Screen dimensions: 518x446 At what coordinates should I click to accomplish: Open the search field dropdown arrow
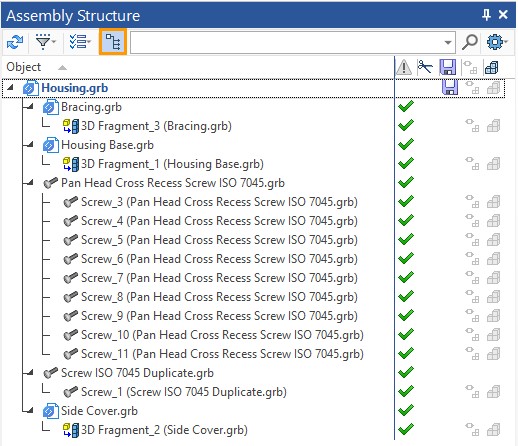pyautogui.click(x=448, y=43)
